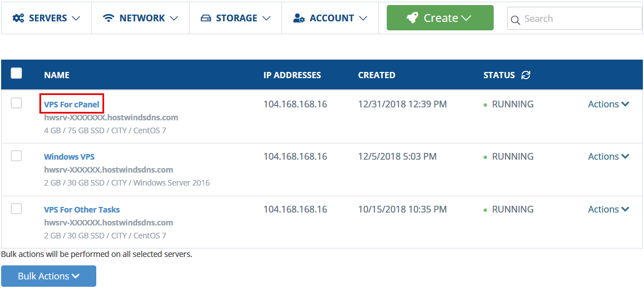Viewport: 644px width, 289px height.
Task: Open the Bulk Actions dropdown
Action: click(x=48, y=276)
